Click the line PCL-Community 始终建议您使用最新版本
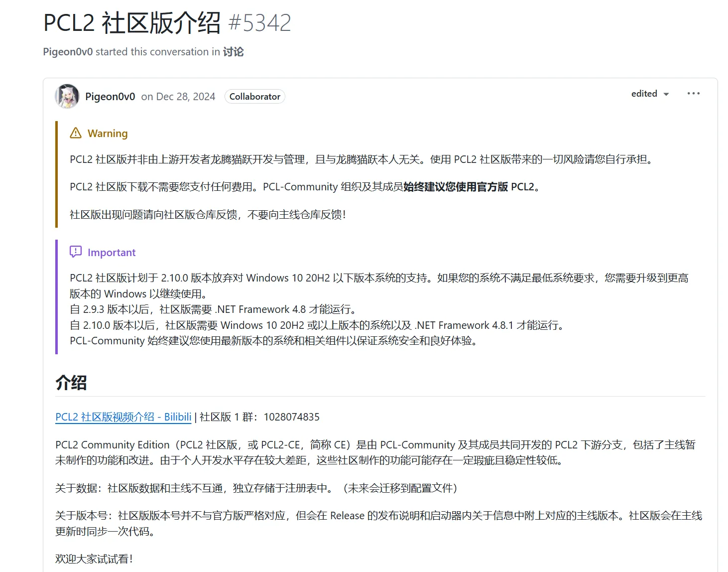Viewport: 728px width, 572px height. [x=274, y=341]
